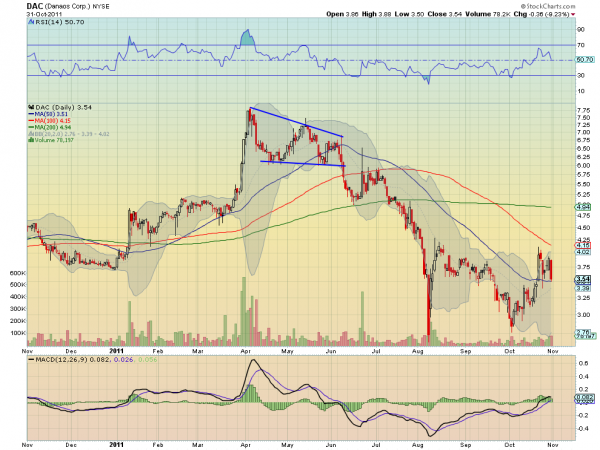Viewport: 600px width, 450px height.
Task: Click the '90' RSI axis label
Action: 580,29
